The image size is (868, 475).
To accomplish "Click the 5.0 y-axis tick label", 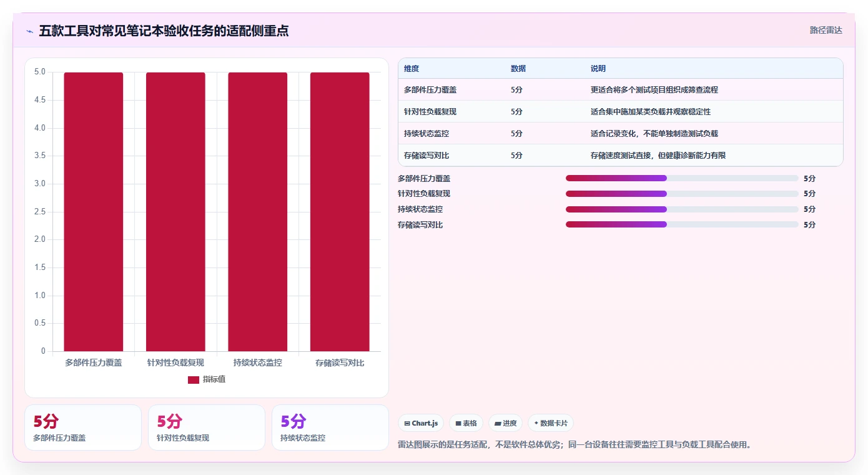I will [x=40, y=72].
